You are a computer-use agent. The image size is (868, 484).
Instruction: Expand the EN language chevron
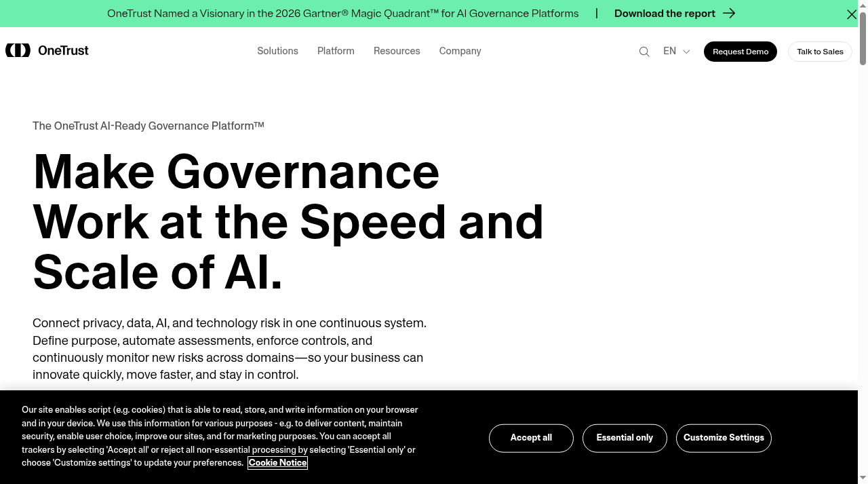tap(686, 52)
